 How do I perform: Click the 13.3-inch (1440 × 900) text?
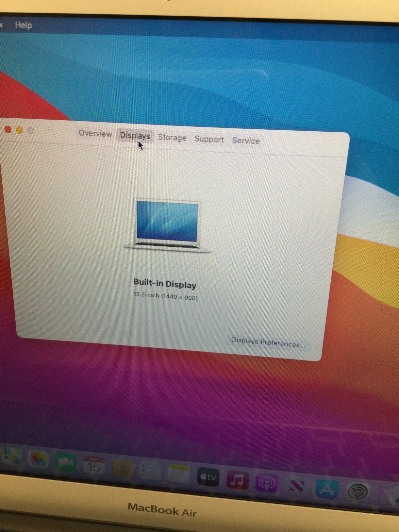(166, 296)
